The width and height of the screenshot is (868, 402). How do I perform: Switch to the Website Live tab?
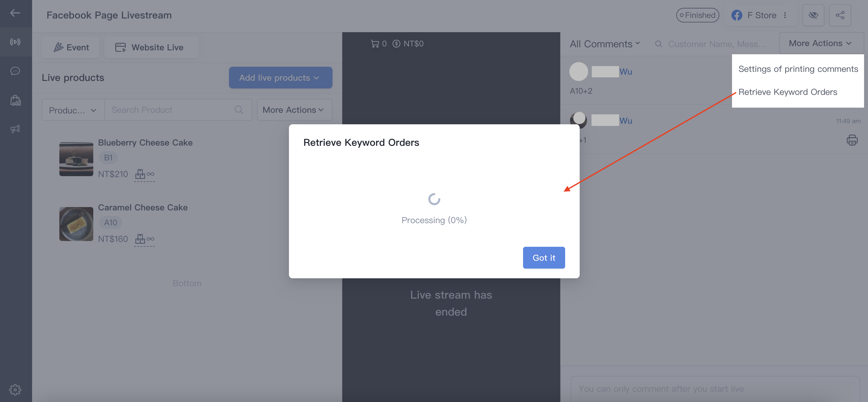click(x=151, y=47)
